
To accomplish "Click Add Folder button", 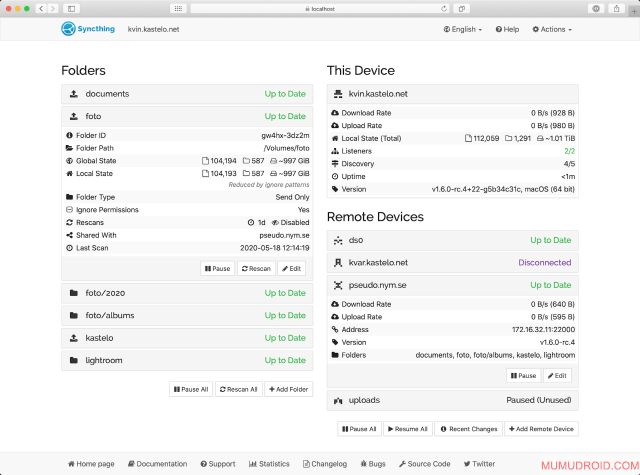I will point(289,389).
